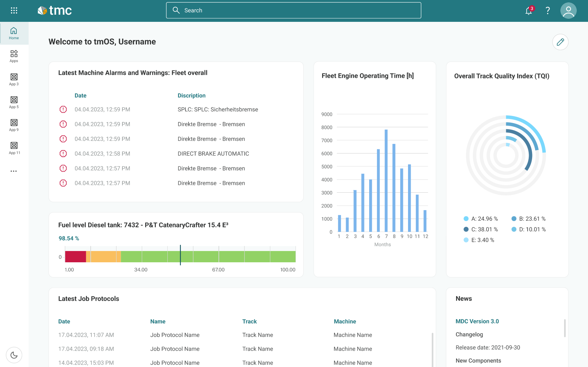Click the search magnifier icon
The width and height of the screenshot is (588, 367).
[x=176, y=10]
